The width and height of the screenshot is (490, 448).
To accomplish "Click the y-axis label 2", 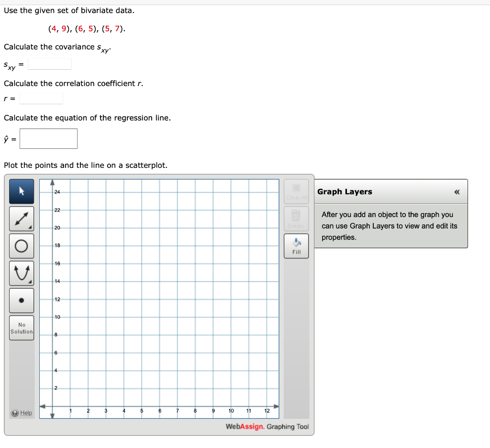I will tap(56, 388).
